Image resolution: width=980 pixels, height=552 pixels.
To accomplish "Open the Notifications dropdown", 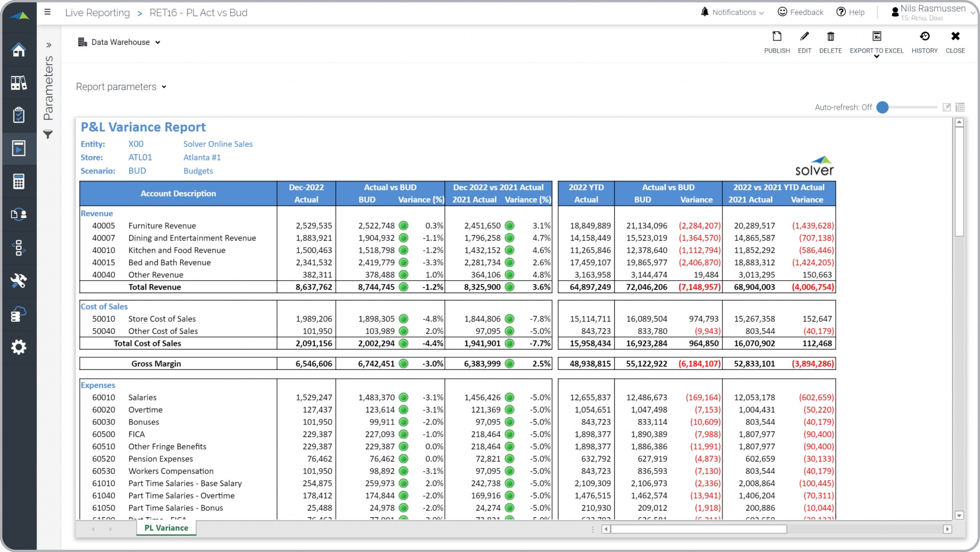I will [x=733, y=13].
